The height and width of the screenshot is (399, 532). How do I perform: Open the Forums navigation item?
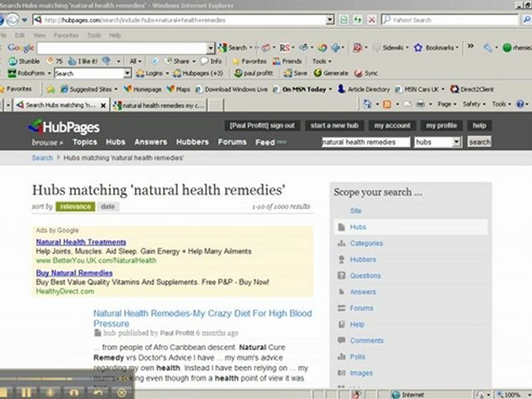[232, 142]
